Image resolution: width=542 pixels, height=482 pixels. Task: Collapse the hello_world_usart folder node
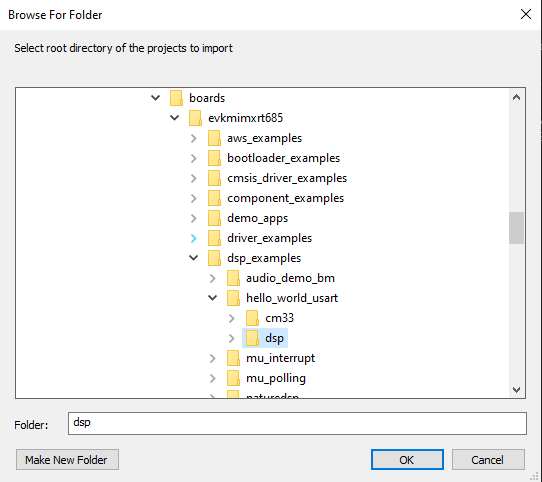(x=213, y=298)
